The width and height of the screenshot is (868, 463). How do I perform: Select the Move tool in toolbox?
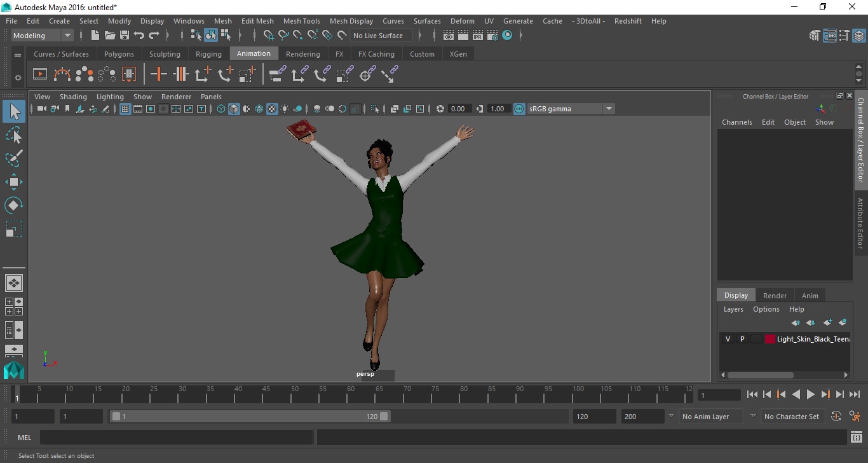click(14, 182)
